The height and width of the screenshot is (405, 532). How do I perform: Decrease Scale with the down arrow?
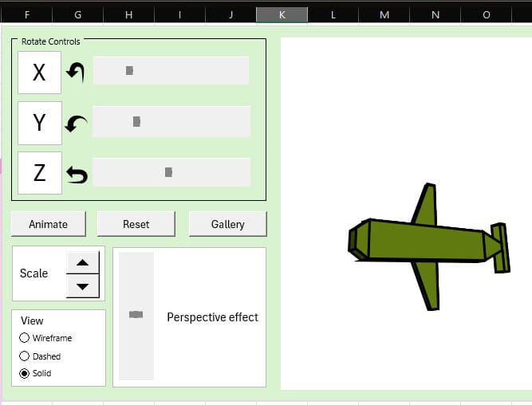pyautogui.click(x=83, y=286)
